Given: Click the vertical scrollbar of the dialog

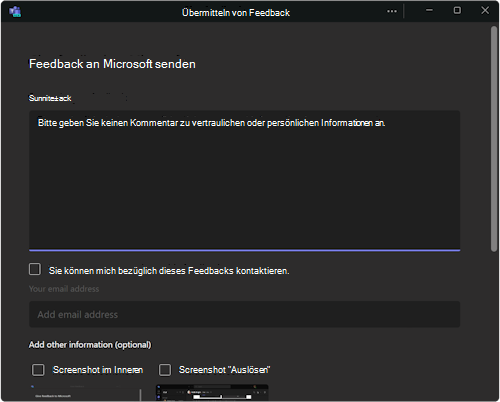Looking at the screenshot, I should point(494,139).
